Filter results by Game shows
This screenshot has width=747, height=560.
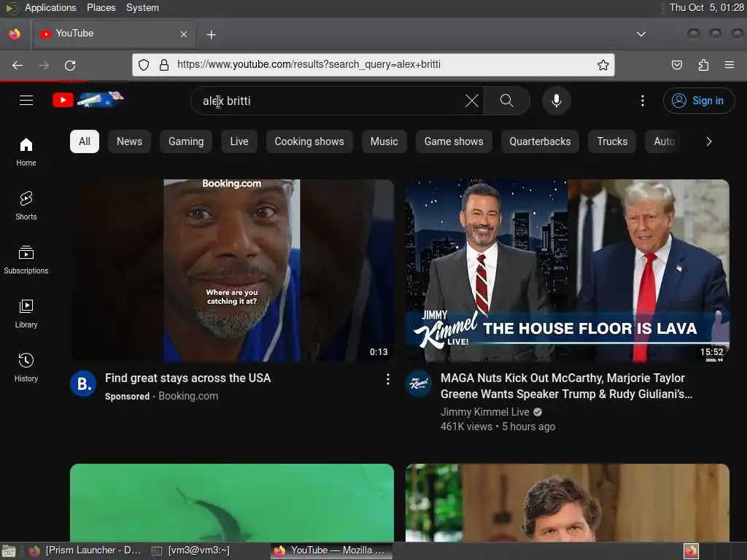(454, 141)
